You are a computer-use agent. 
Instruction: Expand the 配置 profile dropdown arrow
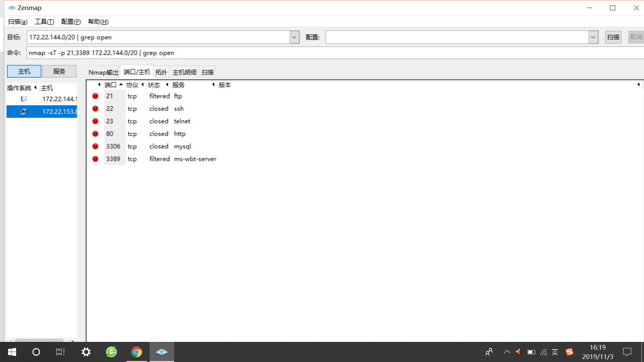click(593, 37)
